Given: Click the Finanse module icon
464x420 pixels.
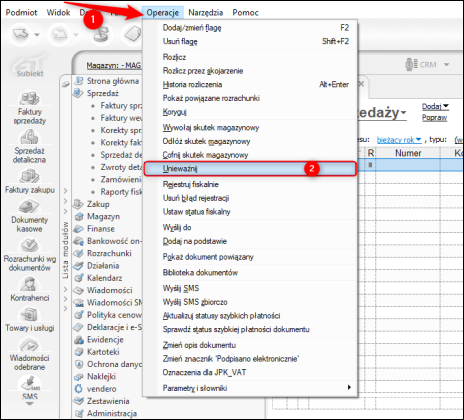Looking at the screenshot, I should pos(79,229).
